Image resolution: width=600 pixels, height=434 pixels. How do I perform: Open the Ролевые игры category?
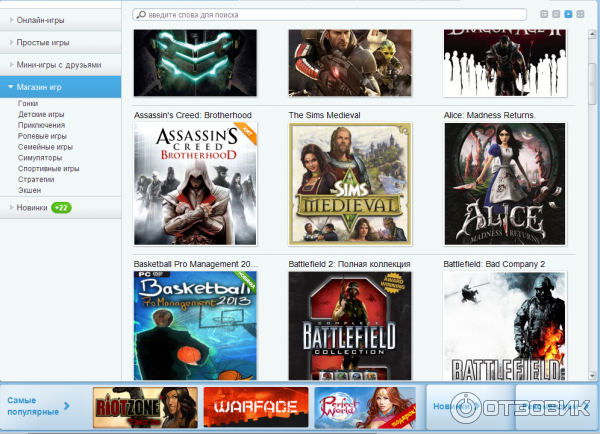tap(41, 136)
